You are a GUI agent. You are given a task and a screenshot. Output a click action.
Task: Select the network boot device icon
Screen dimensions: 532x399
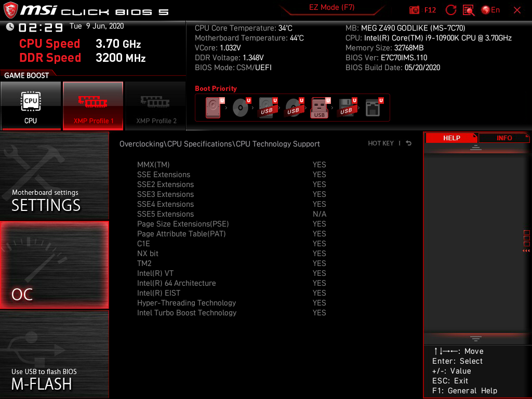(374, 108)
